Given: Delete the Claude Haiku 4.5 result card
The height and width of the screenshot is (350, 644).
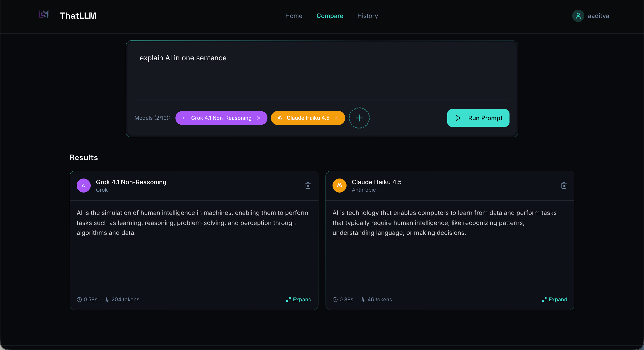Looking at the screenshot, I should (x=563, y=186).
